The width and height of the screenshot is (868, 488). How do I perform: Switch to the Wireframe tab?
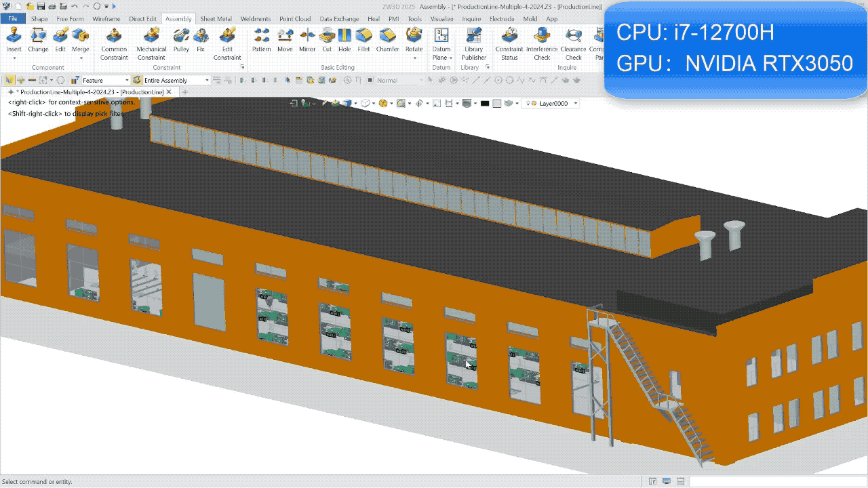point(106,19)
